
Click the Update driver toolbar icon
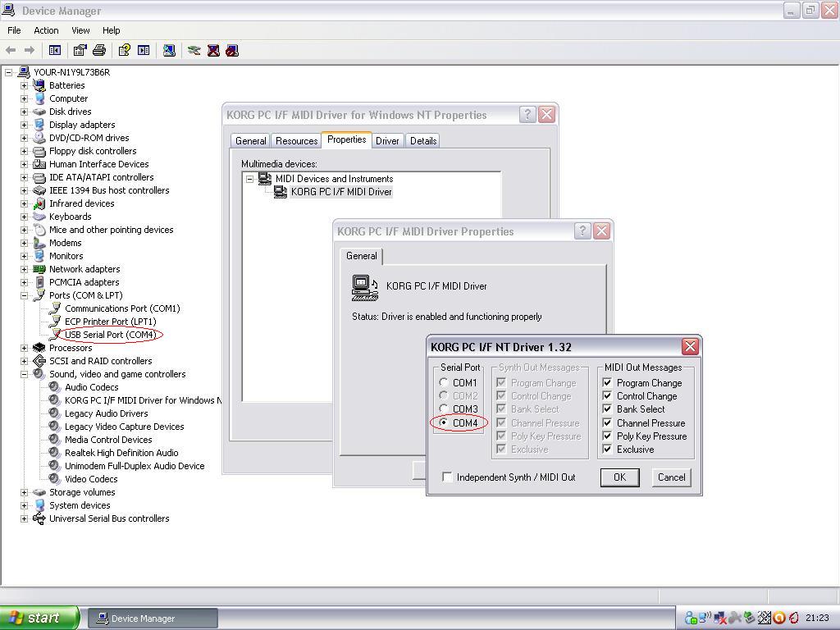(x=194, y=50)
